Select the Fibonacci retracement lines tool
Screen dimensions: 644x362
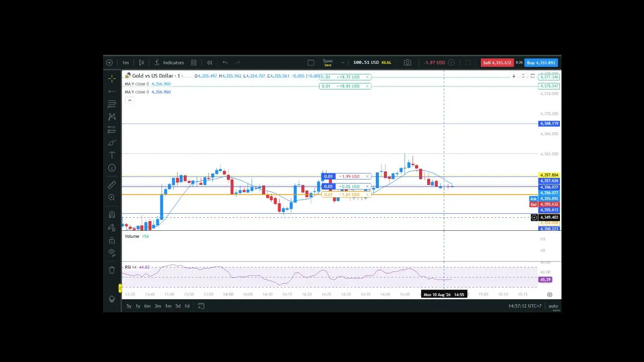(112, 104)
